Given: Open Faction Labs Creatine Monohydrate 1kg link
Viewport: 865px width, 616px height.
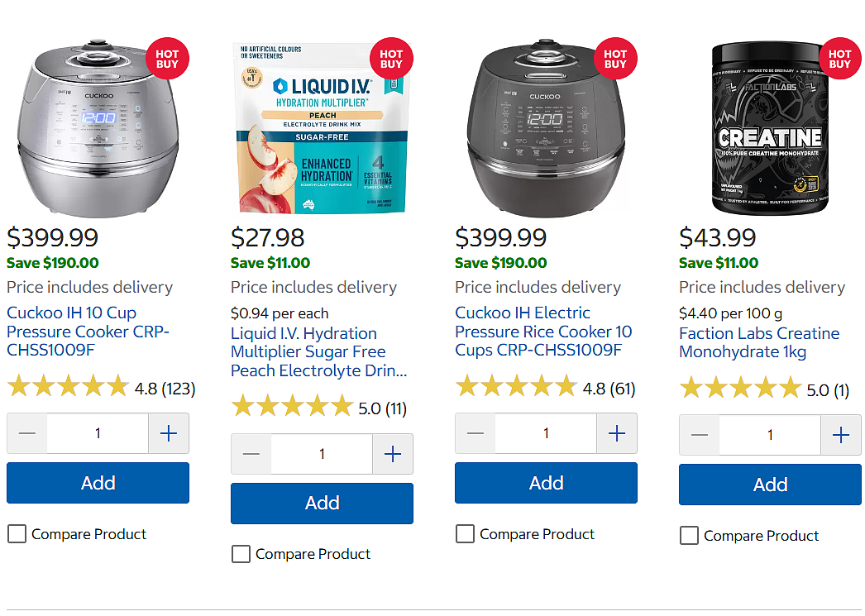Looking at the screenshot, I should pyautogui.click(x=759, y=342).
